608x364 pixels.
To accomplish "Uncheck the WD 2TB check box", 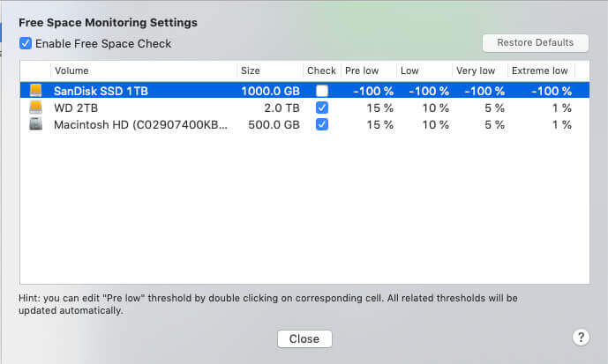I will [322, 108].
